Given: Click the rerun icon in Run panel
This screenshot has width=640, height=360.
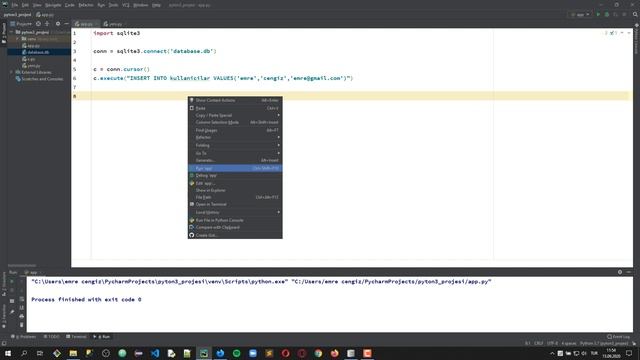Looking at the screenshot, I should tap(12, 281).
